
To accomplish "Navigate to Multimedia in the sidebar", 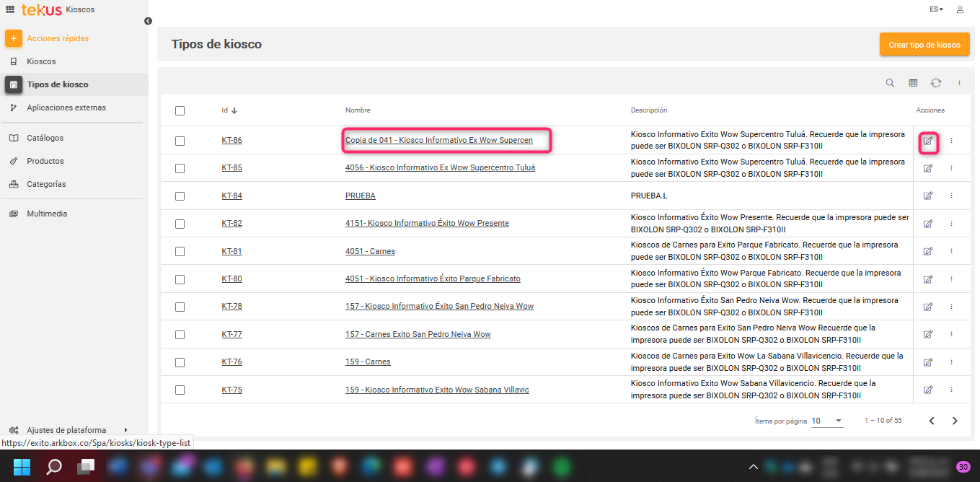I will (47, 214).
